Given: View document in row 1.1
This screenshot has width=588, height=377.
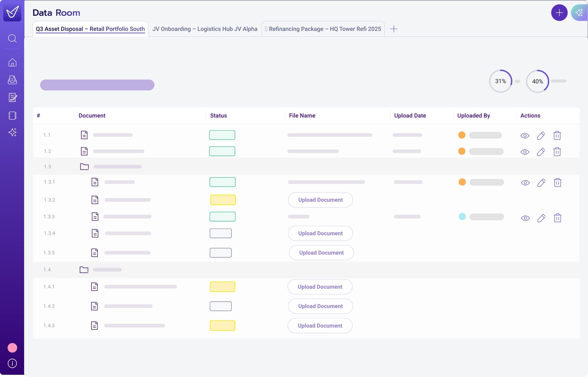Looking at the screenshot, I should pyautogui.click(x=525, y=136).
